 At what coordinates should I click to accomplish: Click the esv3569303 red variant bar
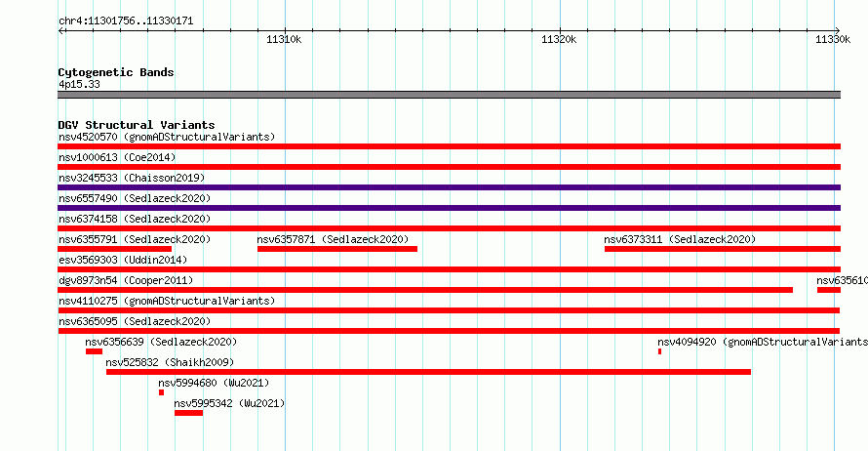[449, 269]
